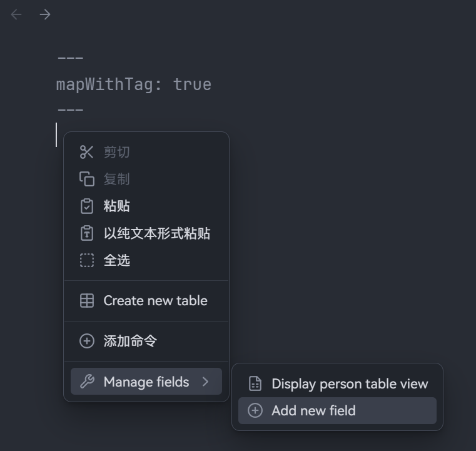Click the mapWithTag: true frontmatter line

(134, 84)
